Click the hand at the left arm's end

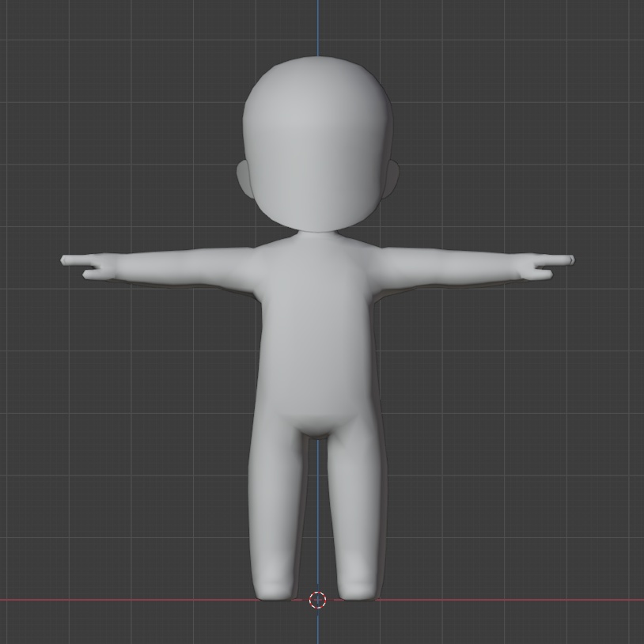coord(88,267)
